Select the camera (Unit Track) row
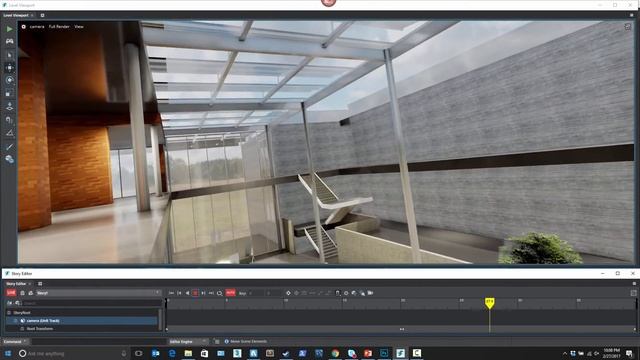This screenshot has width=640, height=360. pos(81,321)
